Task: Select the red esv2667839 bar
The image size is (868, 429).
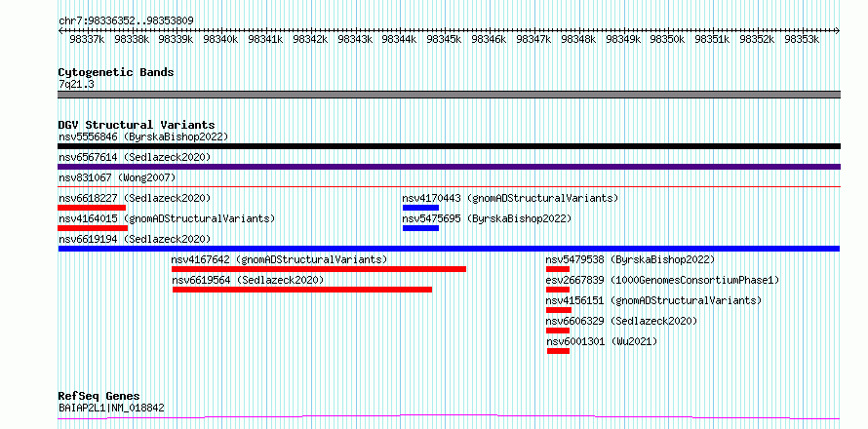Action: 558,290
